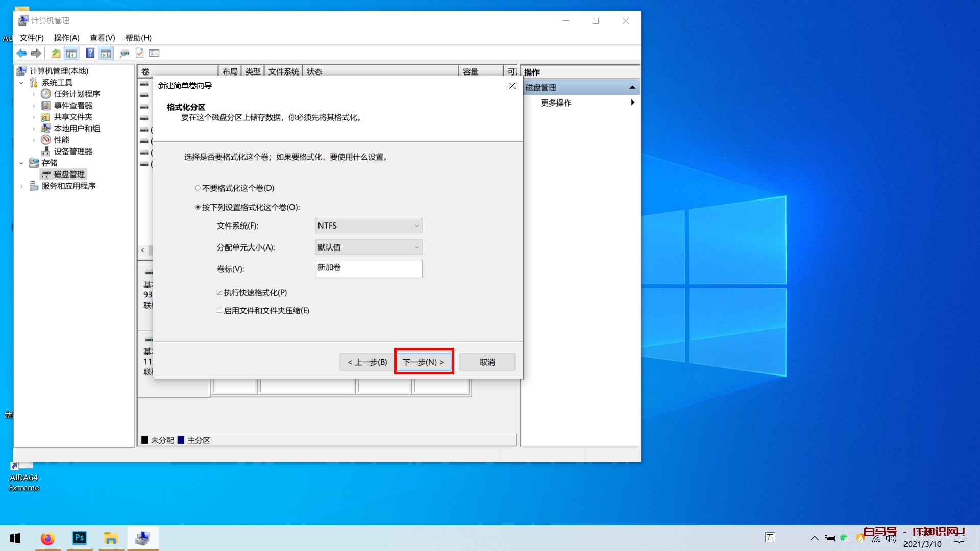Open Photoshop from the taskbar

click(x=79, y=538)
